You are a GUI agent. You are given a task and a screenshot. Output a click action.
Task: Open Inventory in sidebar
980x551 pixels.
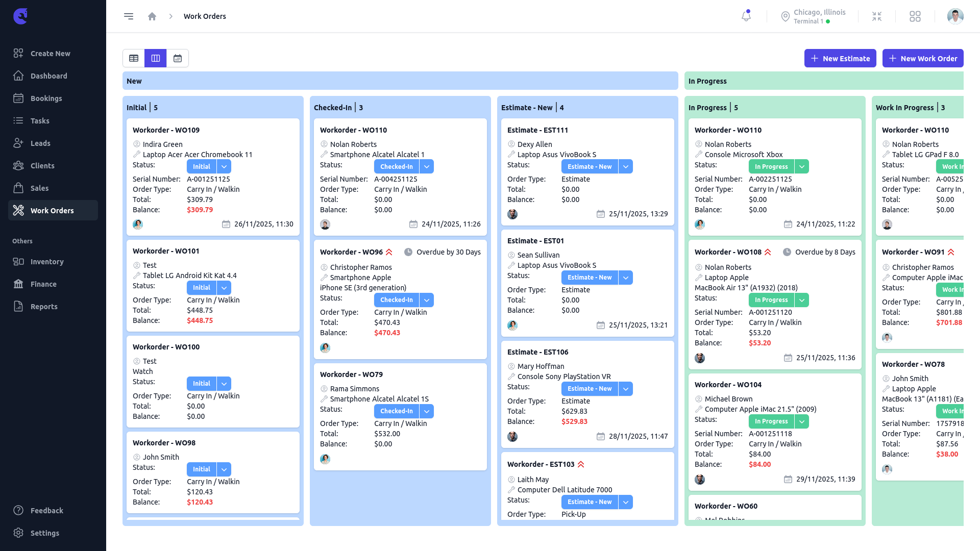click(x=47, y=262)
